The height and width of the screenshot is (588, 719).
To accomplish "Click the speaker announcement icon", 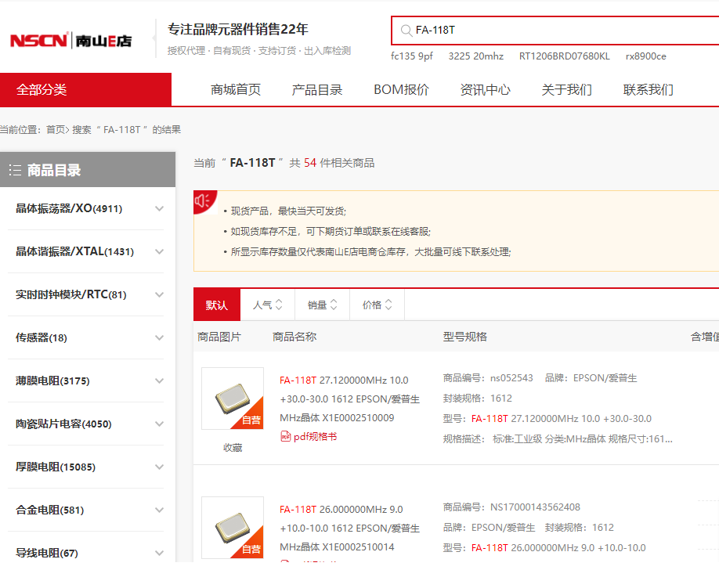I will point(203,201).
